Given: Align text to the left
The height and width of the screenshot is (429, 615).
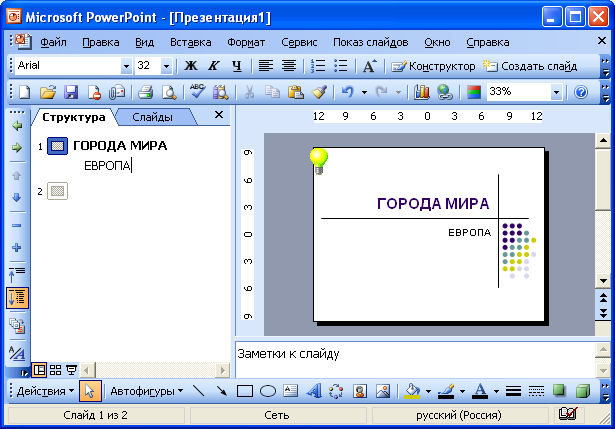Looking at the screenshot, I should [266, 66].
